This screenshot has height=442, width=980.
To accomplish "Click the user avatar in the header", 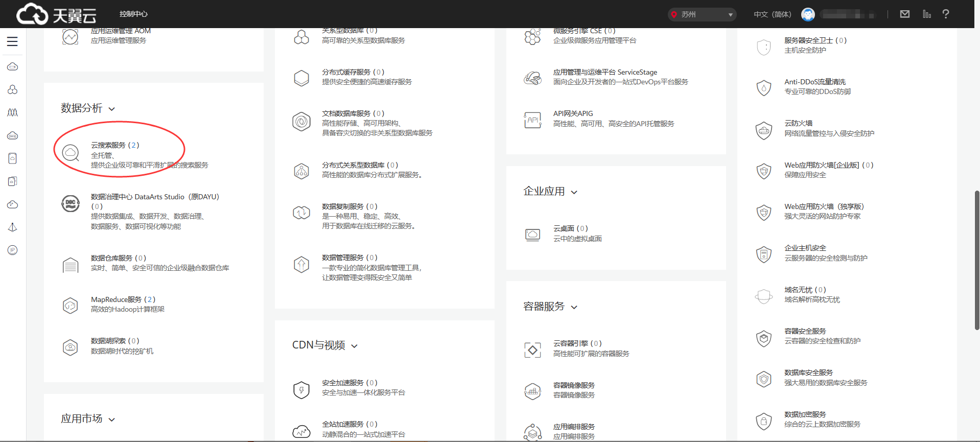I will [808, 14].
